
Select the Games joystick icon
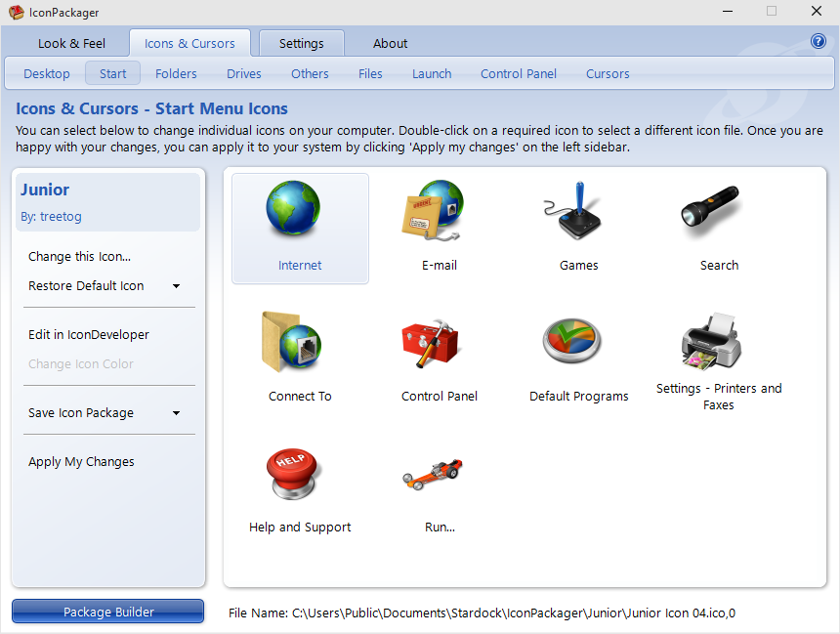point(572,210)
